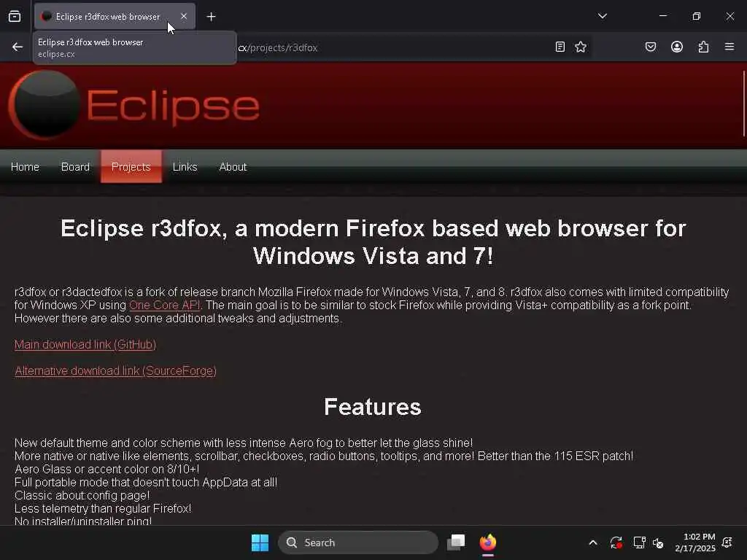This screenshot has height=560, width=747.
Task: Close the Eclipse r3dfox web browser tab
Action: point(184,17)
